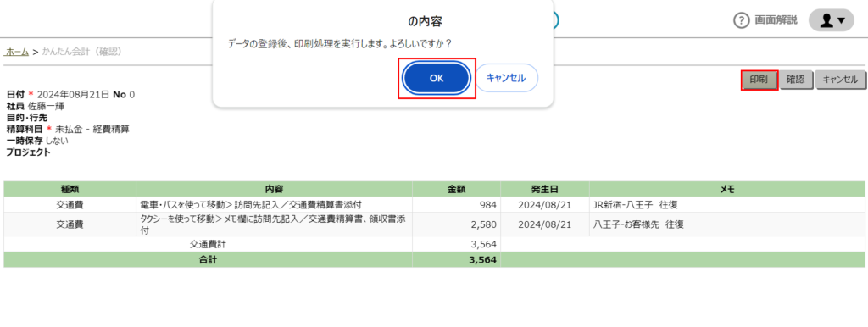Click the amount 984 cell
Viewport: 868px width, 327px height.
coord(456,205)
